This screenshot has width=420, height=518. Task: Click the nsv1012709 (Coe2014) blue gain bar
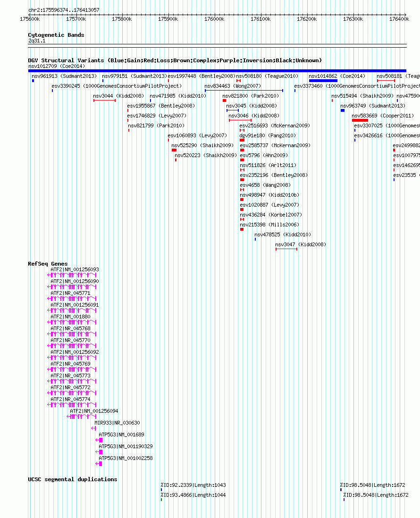[x=217, y=71]
